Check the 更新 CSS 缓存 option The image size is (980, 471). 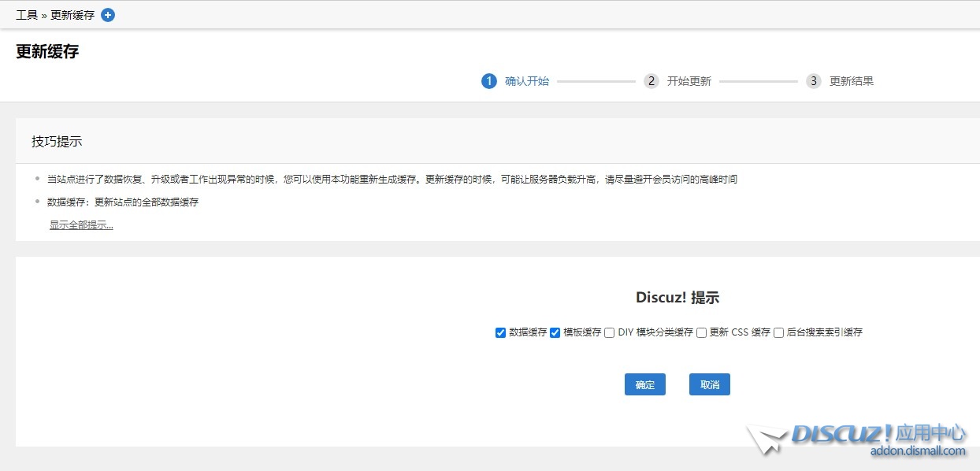coord(701,332)
